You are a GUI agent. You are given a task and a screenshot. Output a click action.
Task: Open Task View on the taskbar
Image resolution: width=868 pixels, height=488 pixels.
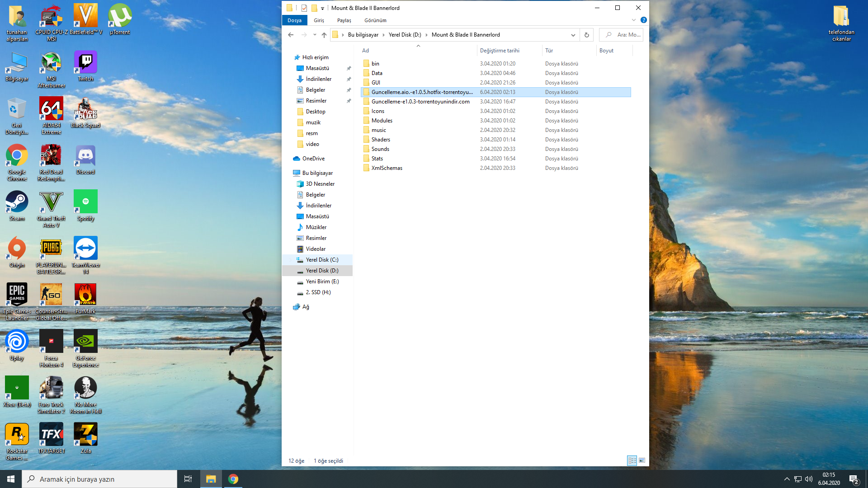tap(188, 479)
